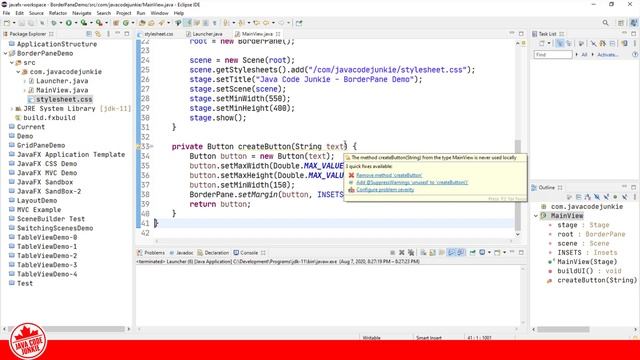Open Display Selected Console dropdown

(489, 253)
